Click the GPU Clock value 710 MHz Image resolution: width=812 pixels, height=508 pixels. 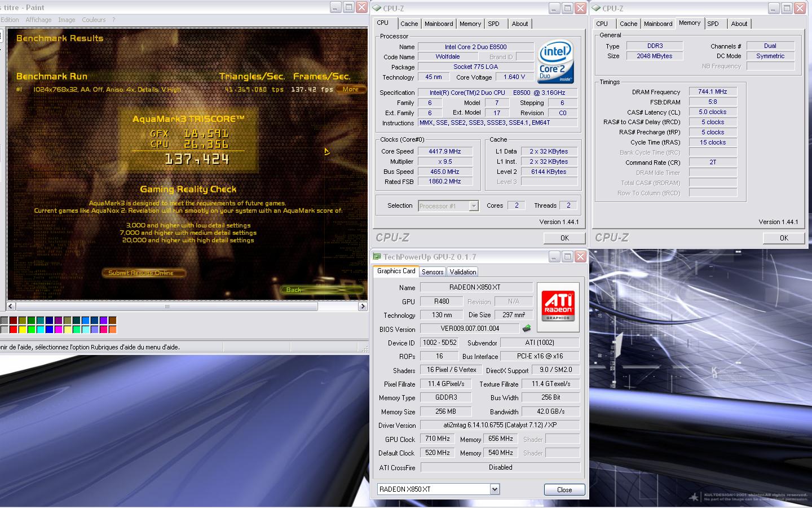(x=438, y=439)
